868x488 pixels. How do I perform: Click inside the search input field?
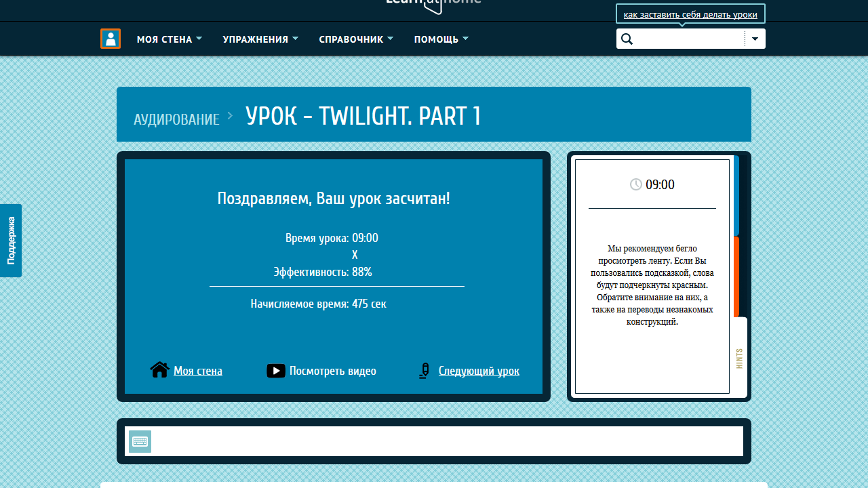pyautogui.click(x=690, y=39)
